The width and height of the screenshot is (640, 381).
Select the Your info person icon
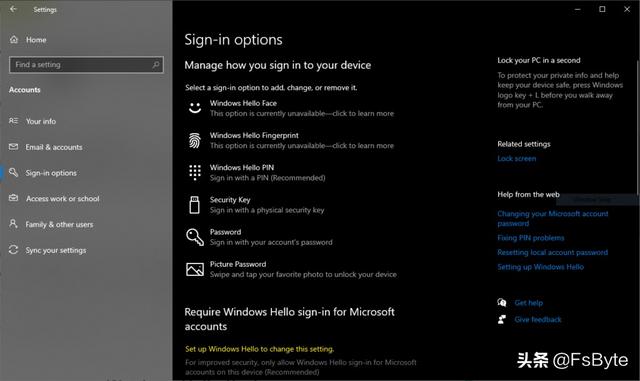point(13,121)
